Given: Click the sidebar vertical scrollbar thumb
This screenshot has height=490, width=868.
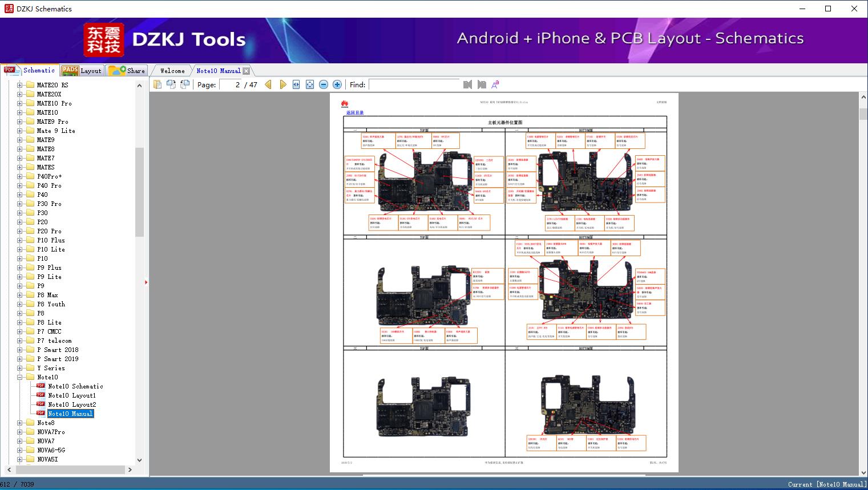Looking at the screenshot, I should (139, 192).
